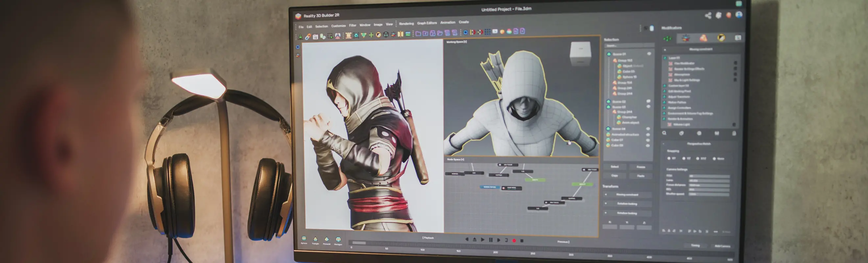This screenshot has width=868, height=263.
Task: Open the Selection menu
Action: click(x=322, y=26)
